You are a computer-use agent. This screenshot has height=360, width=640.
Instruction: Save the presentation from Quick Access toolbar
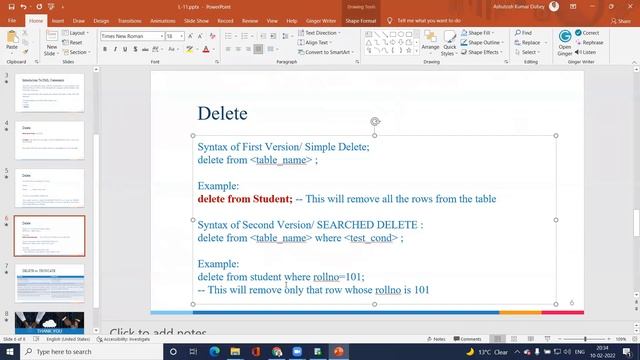[x=11, y=7]
